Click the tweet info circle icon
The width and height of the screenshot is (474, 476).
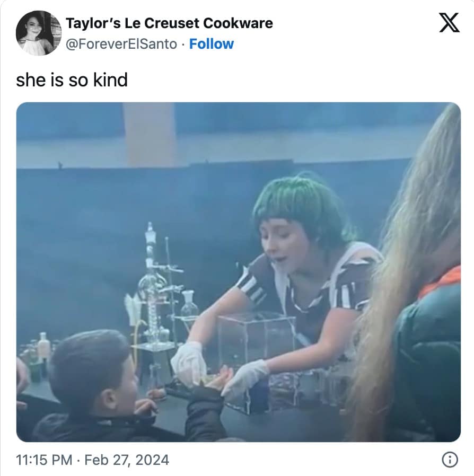pos(450,460)
